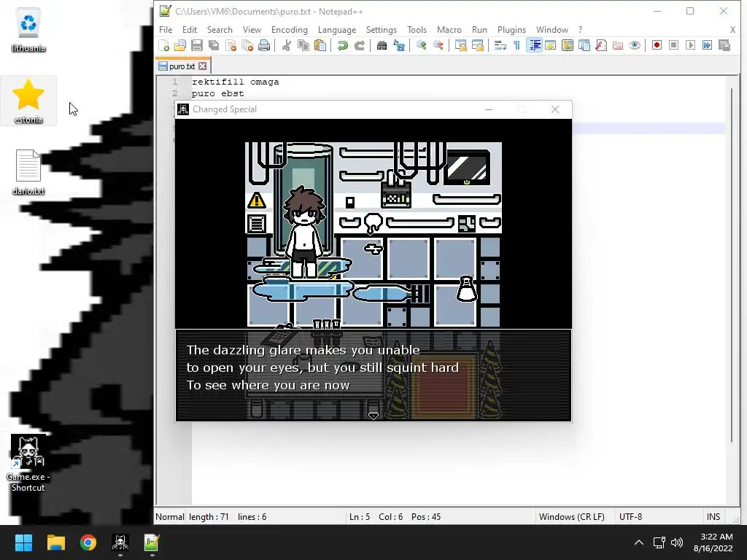Viewport: 747px width, 560px height.
Task: Click the Open file toolbar icon
Action: tap(180, 45)
